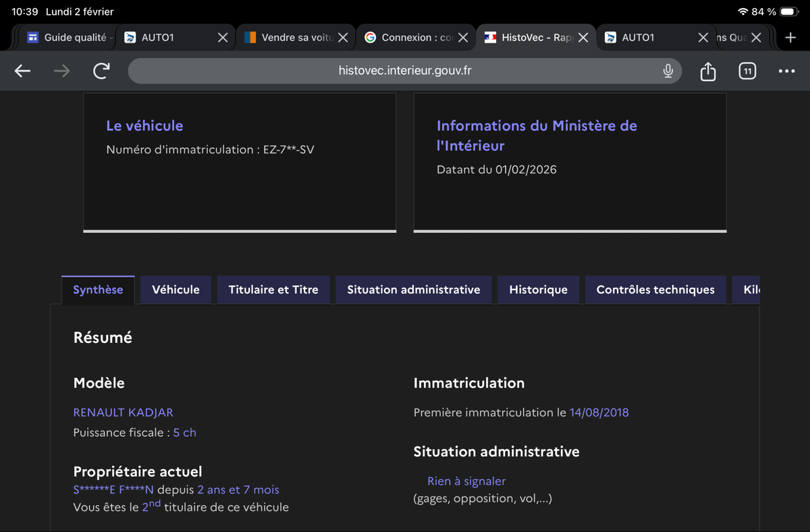The image size is (810, 532).
Task: Close the HistoVec browser tab
Action: (583, 38)
